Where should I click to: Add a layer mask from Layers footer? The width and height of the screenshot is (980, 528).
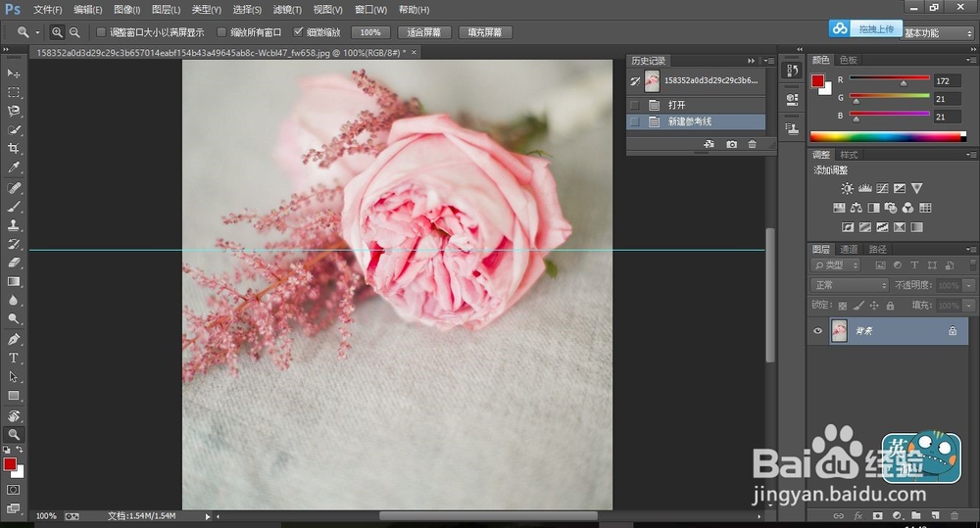pos(877,515)
